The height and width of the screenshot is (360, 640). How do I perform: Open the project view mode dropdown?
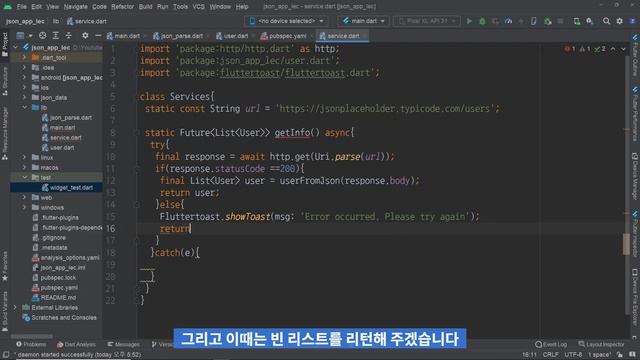(x=24, y=36)
